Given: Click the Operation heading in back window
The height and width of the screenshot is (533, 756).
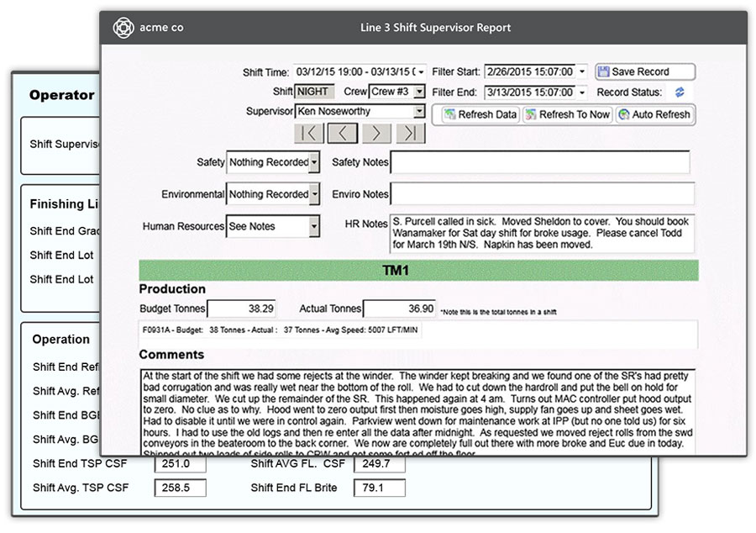Looking at the screenshot, I should point(60,339).
